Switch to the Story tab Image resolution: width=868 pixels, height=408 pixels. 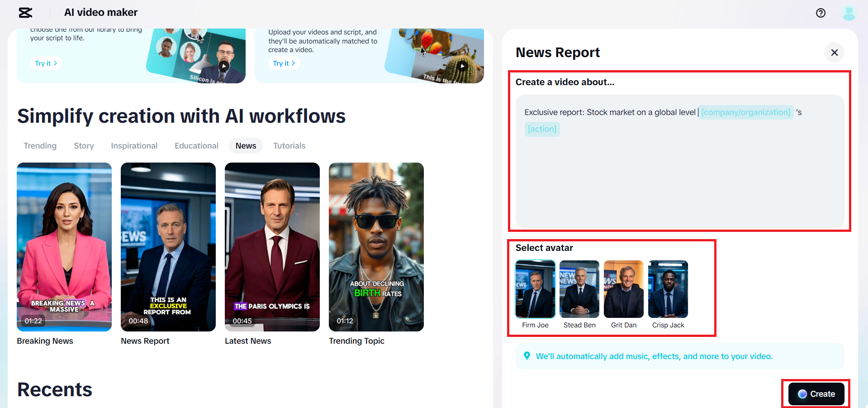click(x=84, y=146)
